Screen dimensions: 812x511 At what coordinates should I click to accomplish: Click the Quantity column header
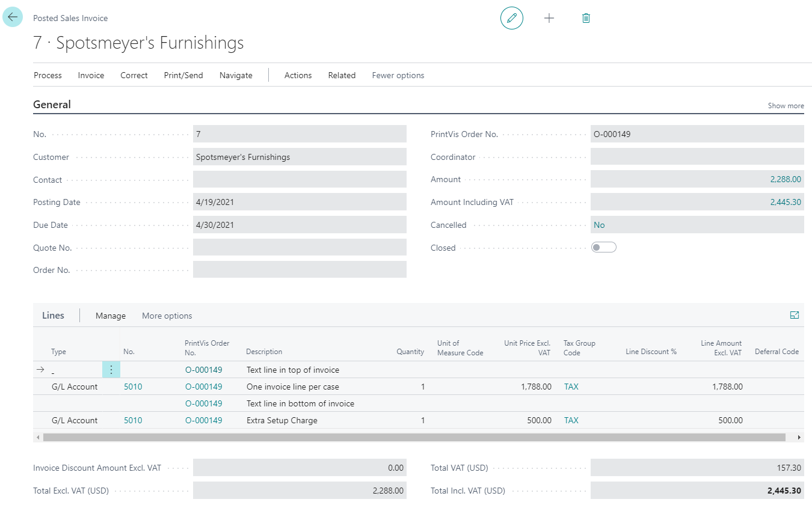pyautogui.click(x=410, y=352)
